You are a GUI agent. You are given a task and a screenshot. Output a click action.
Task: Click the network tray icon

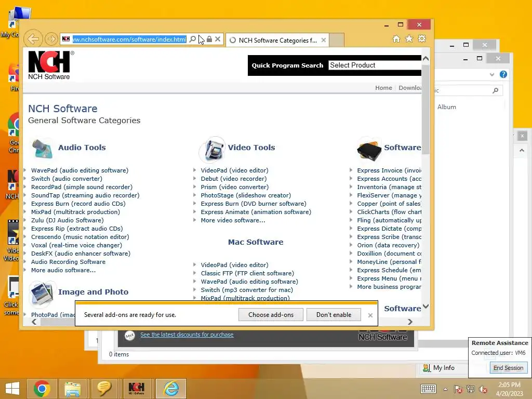(471, 389)
